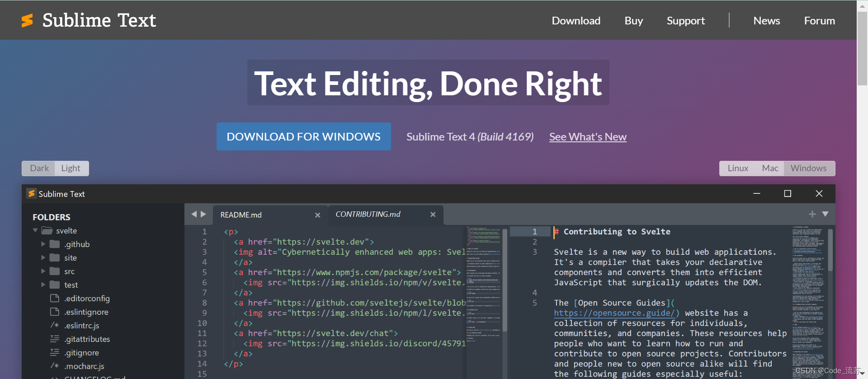Click the README editor vertical scrollbar

click(505, 280)
